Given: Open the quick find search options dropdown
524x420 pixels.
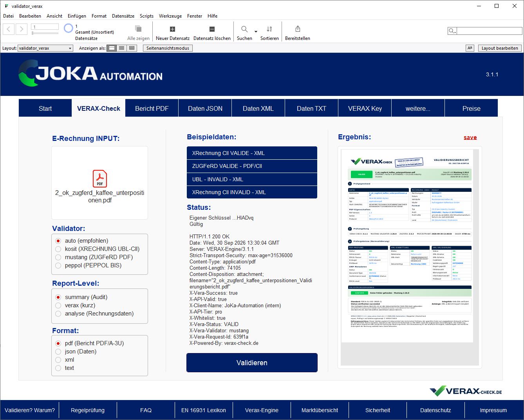Looking at the screenshot, I should (x=452, y=31).
